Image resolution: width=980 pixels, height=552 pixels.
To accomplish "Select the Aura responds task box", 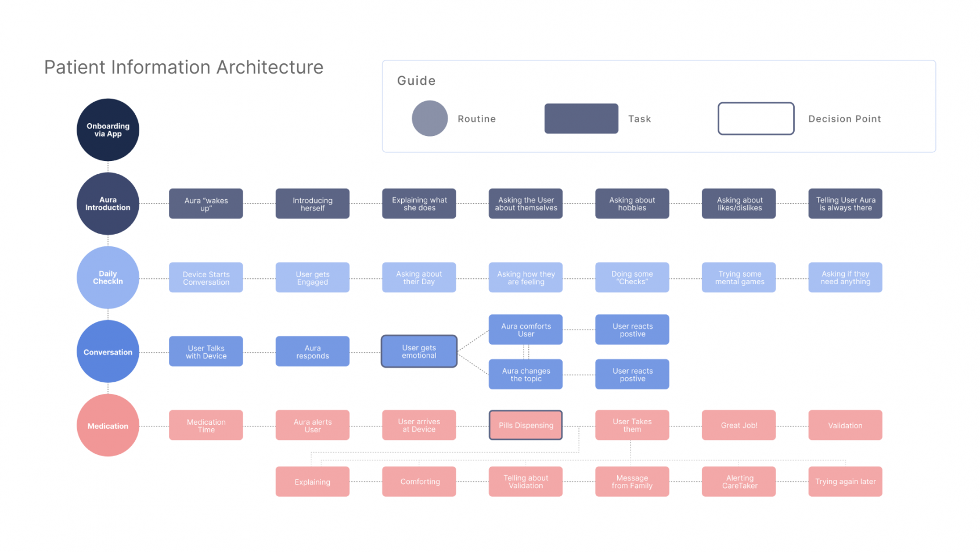I will pos(312,351).
